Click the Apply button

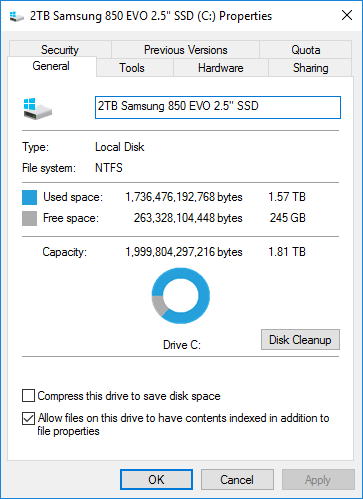pos(318,480)
